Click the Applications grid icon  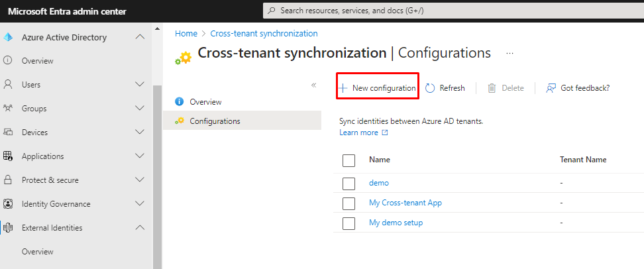click(9, 156)
